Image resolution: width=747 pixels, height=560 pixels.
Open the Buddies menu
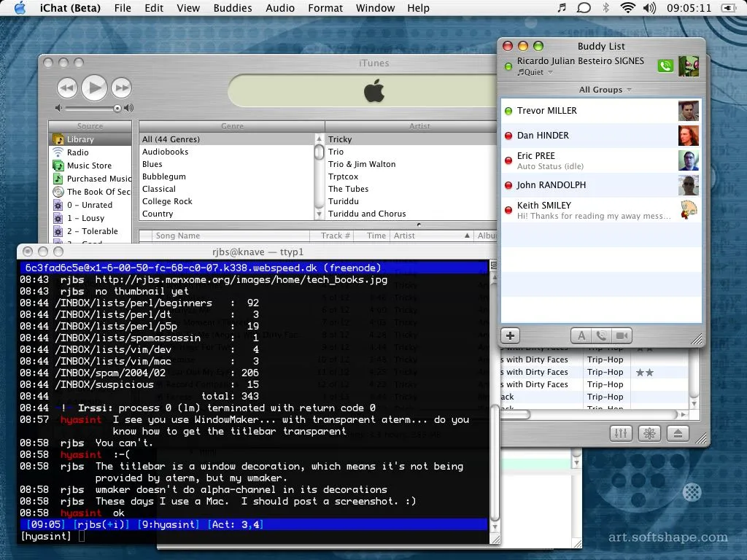click(233, 8)
